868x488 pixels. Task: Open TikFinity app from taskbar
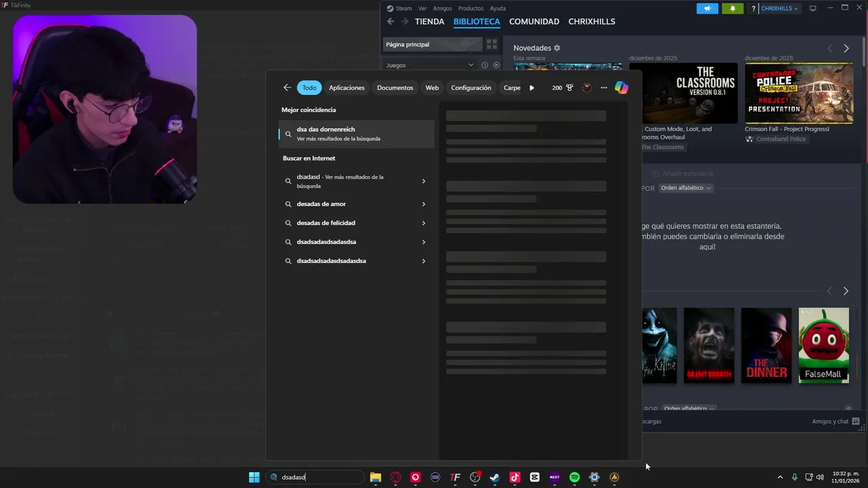(455, 477)
